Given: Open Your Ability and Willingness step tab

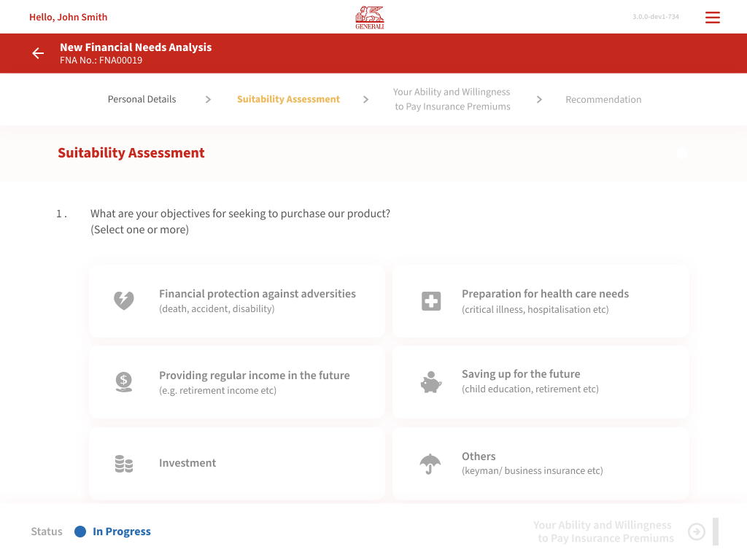Looking at the screenshot, I should [452, 99].
